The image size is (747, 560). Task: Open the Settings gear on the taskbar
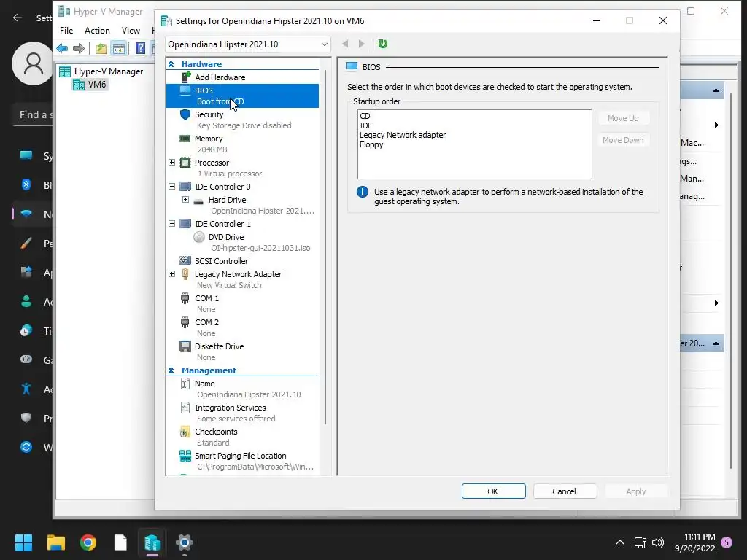click(x=185, y=542)
